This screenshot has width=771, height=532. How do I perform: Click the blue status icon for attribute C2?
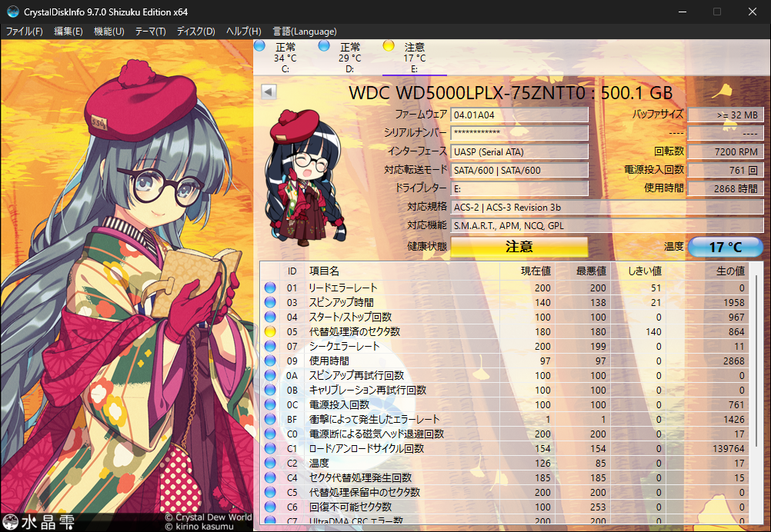point(269,463)
